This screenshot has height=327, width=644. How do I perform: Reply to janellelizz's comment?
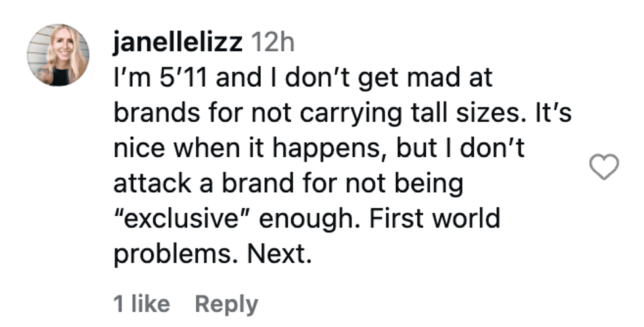click(x=227, y=305)
